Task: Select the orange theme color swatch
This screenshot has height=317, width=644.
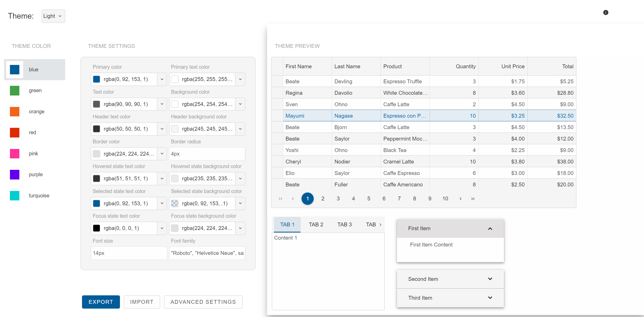Action: point(15,112)
